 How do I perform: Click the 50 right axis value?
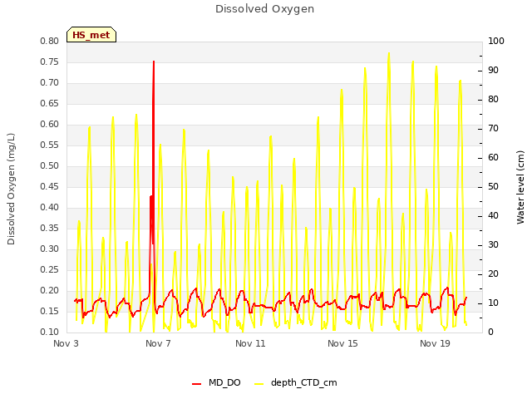[x=493, y=186]
